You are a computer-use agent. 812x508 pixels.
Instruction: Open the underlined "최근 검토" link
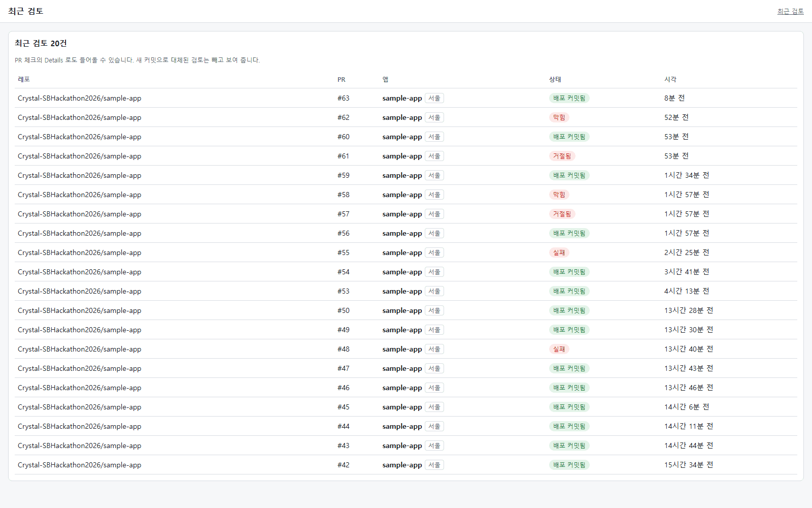[x=790, y=11]
